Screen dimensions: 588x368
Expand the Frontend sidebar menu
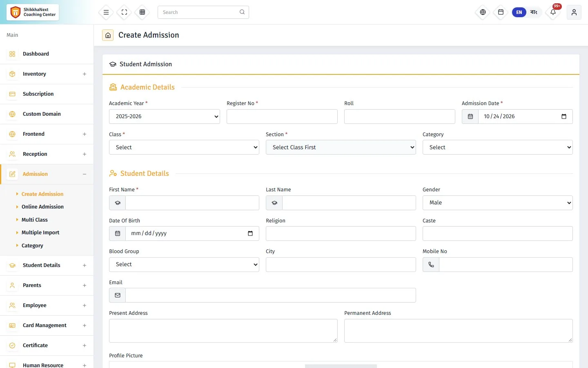47,134
